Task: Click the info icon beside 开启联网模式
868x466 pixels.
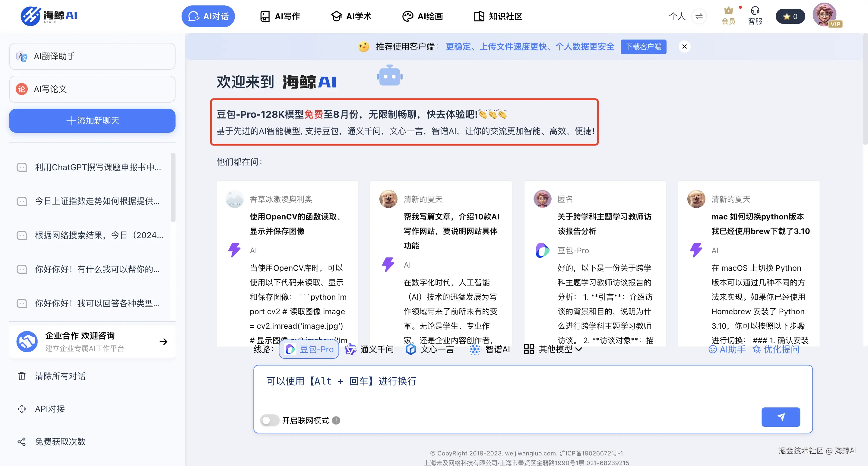Action: tap(336, 420)
